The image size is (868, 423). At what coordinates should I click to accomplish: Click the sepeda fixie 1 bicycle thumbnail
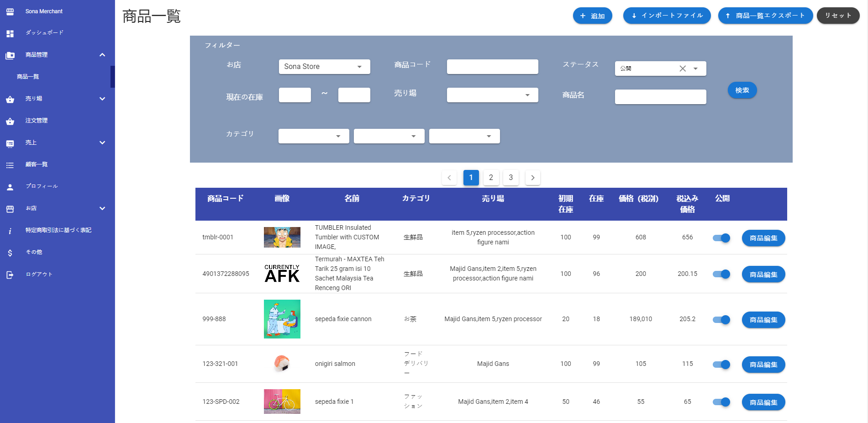click(x=282, y=402)
